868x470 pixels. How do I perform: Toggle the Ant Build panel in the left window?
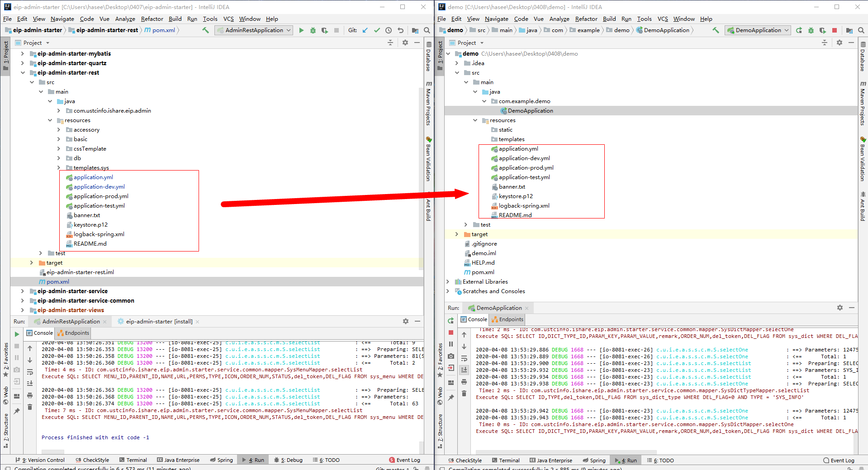coord(428,207)
